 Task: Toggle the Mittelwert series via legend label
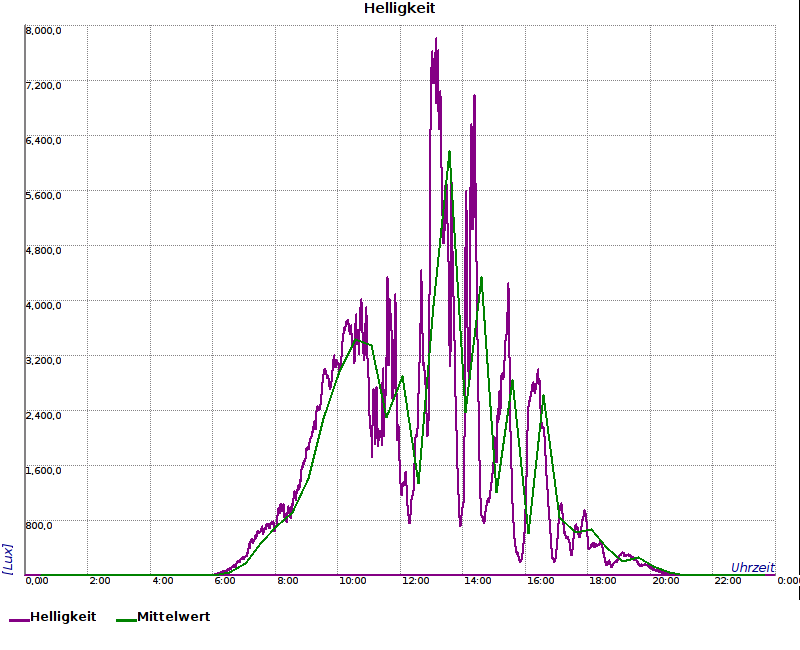click(x=173, y=617)
